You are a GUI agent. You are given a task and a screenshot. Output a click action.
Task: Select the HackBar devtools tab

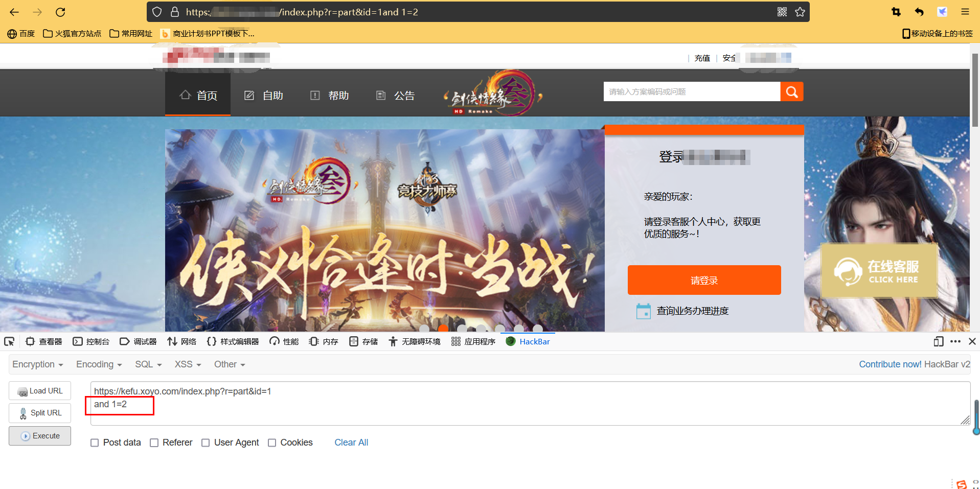click(528, 341)
